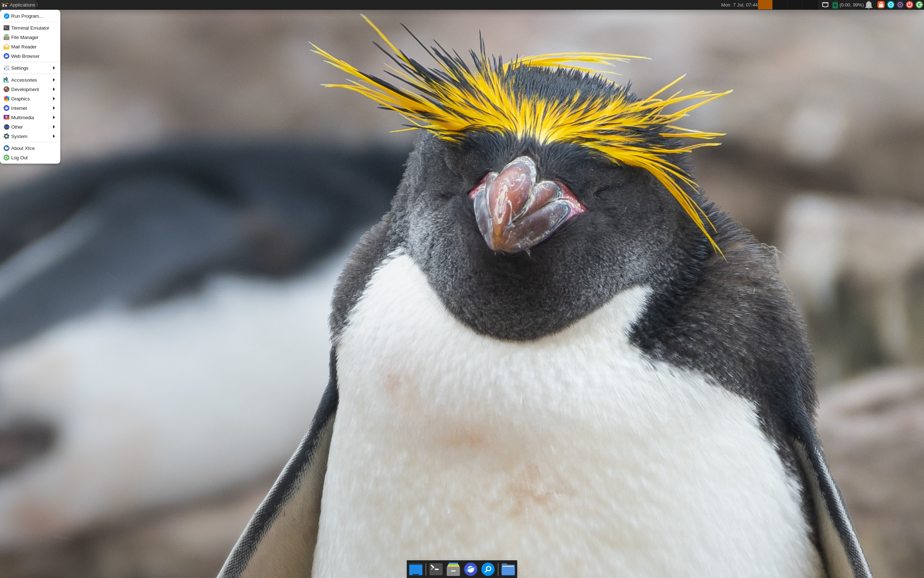Screen dimensions: 924x578
Task: Click the clock showing Mon 7 Jul, 07:44
Action: [739, 5]
